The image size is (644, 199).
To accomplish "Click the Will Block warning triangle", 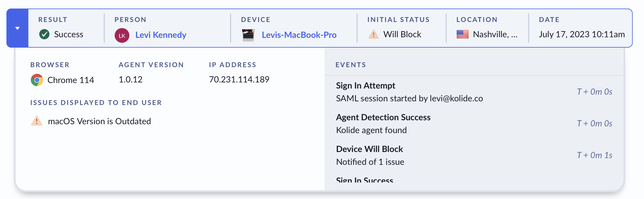I will tap(373, 34).
